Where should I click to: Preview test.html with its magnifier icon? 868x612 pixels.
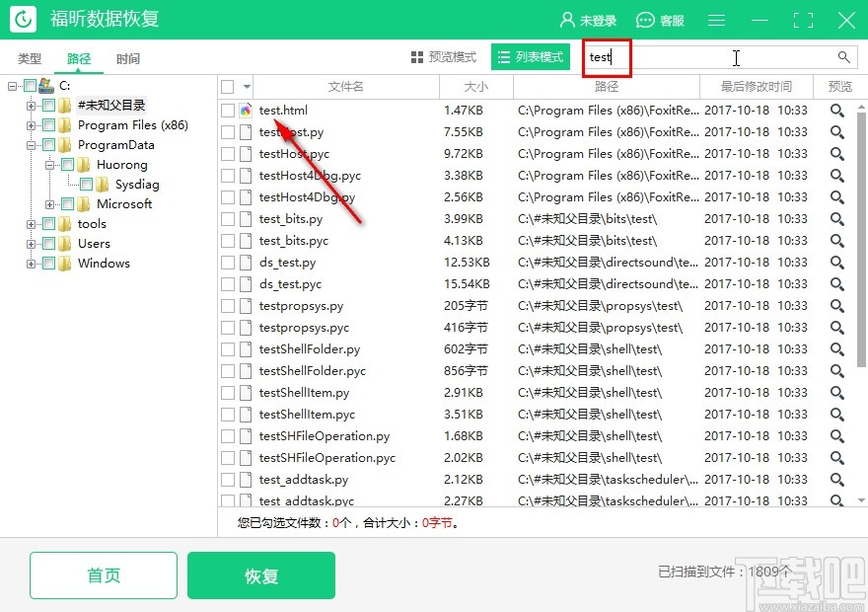(x=837, y=111)
